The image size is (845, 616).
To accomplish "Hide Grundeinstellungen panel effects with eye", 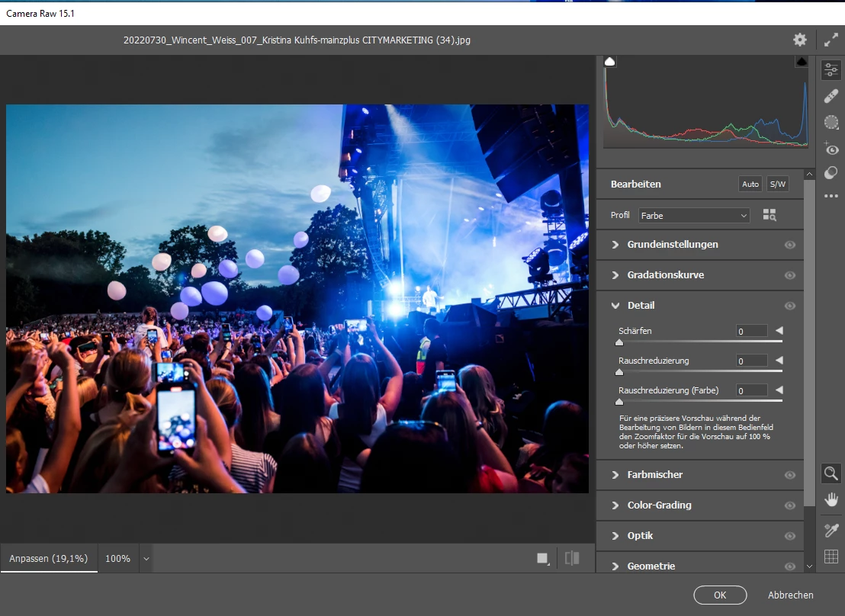I will (x=790, y=245).
